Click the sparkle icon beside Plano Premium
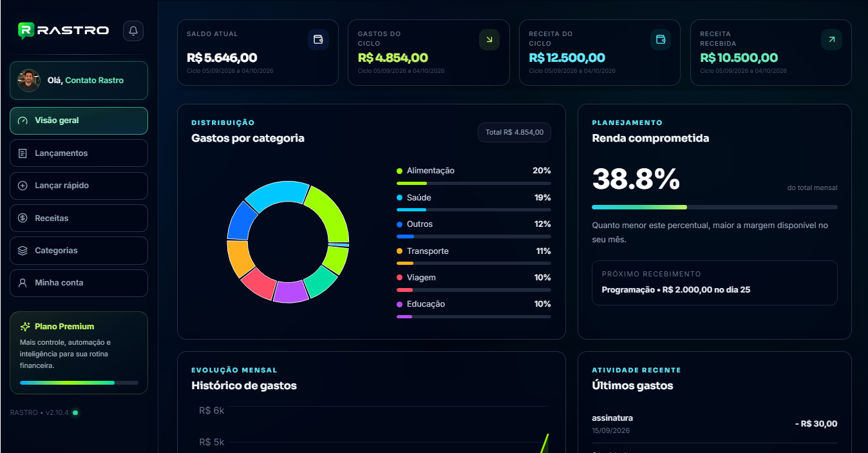 tap(25, 327)
